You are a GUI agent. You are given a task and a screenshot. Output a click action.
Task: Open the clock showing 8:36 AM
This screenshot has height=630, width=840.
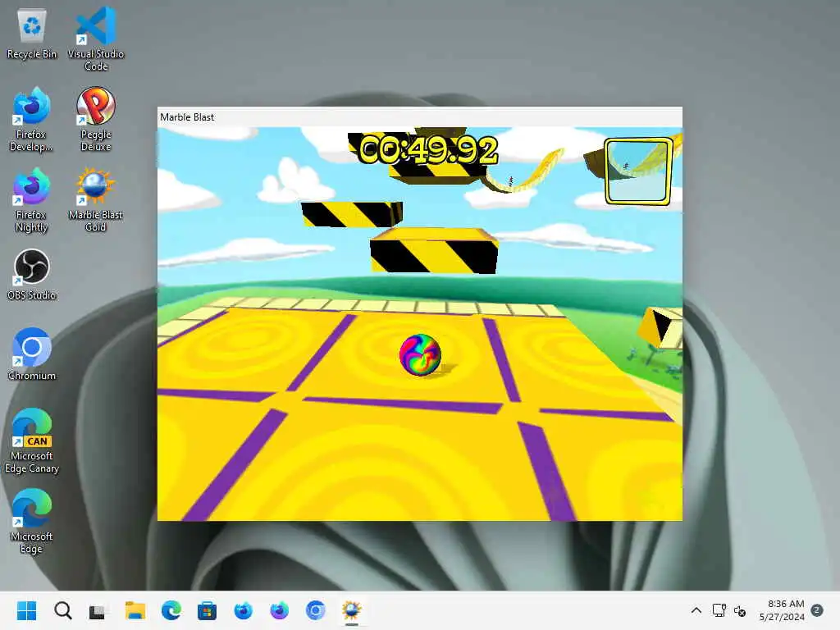tap(782, 610)
